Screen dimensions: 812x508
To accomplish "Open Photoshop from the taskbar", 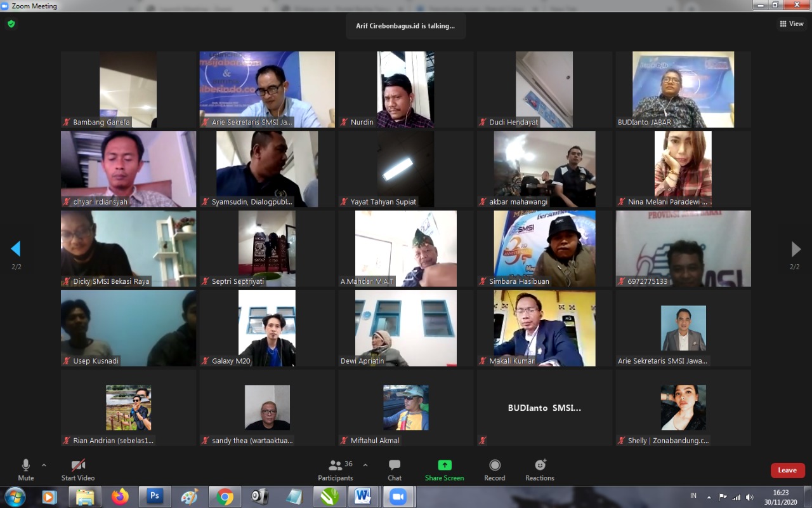I will click(x=154, y=497).
